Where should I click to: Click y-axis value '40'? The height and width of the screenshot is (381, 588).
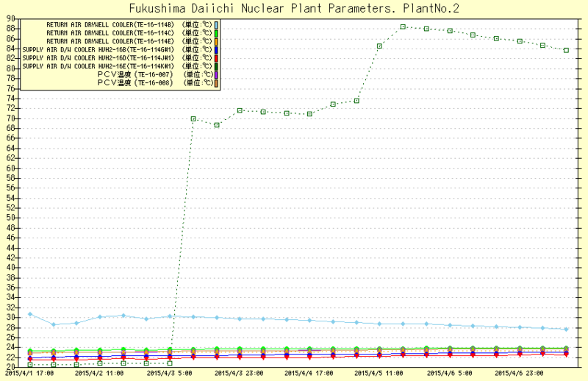(10, 268)
